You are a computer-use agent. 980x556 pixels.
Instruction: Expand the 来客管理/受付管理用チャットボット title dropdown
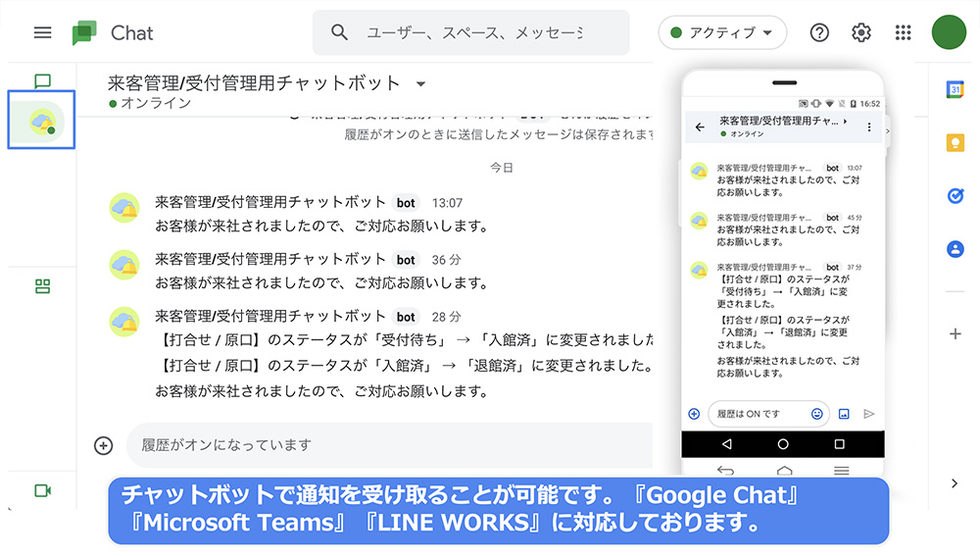(x=420, y=83)
